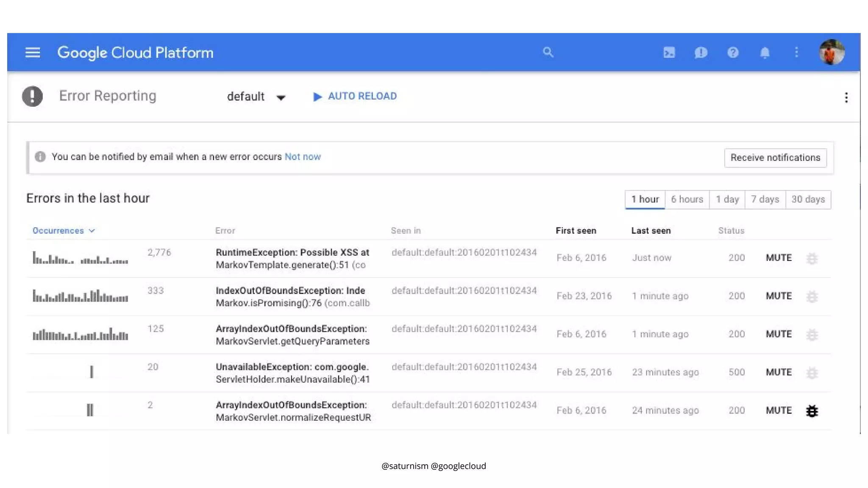Viewport: 868px width, 488px height.
Task: Click occurrence chart for 2,776 row
Action: point(80,258)
